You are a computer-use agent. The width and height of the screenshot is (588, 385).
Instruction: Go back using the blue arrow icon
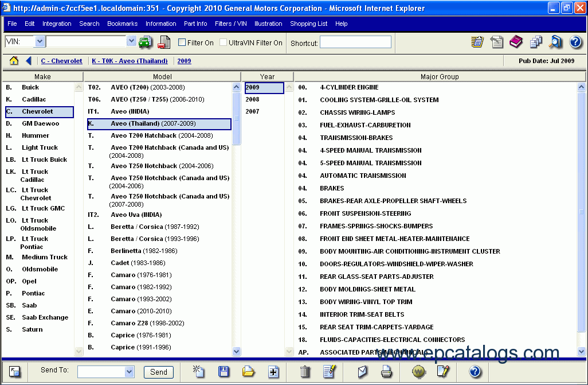point(29,60)
